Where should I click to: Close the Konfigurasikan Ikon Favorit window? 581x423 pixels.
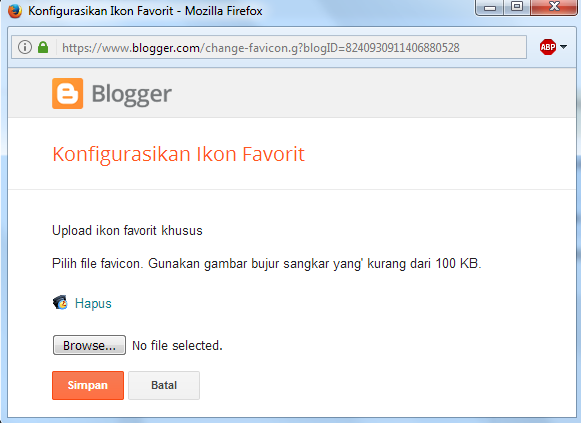point(554,7)
